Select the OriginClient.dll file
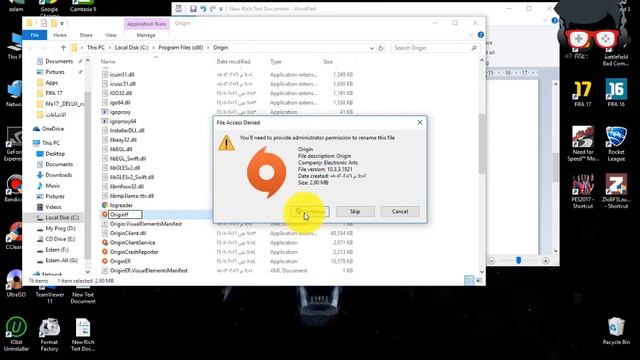640x360 pixels. click(x=128, y=233)
